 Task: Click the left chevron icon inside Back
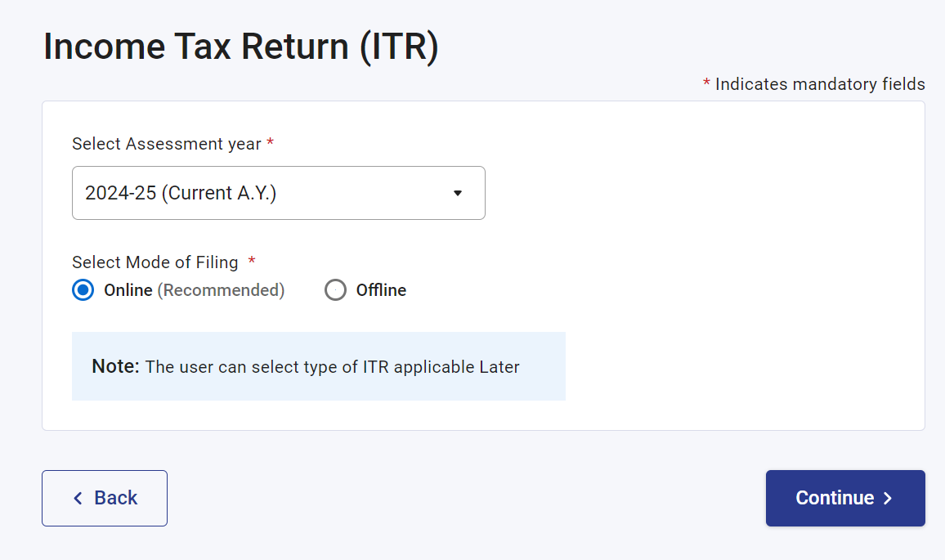(78, 498)
